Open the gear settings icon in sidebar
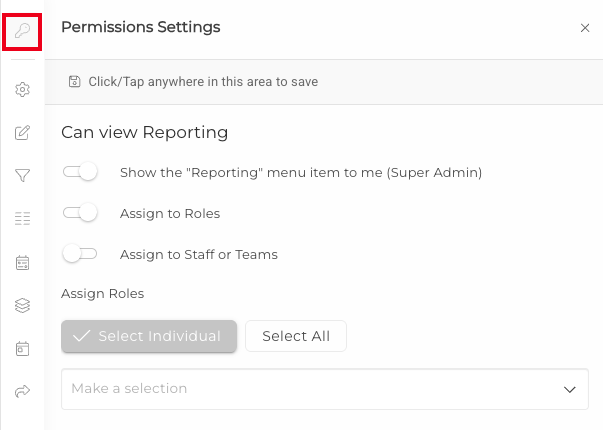The height and width of the screenshot is (430, 603). click(x=22, y=89)
